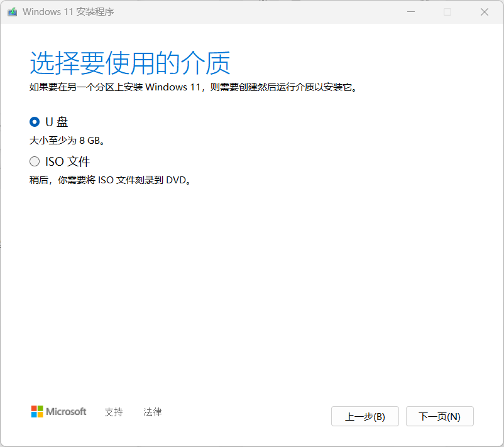The image size is (504, 447).
Task: Click the disabled maximize button in title bar
Action: 447,12
